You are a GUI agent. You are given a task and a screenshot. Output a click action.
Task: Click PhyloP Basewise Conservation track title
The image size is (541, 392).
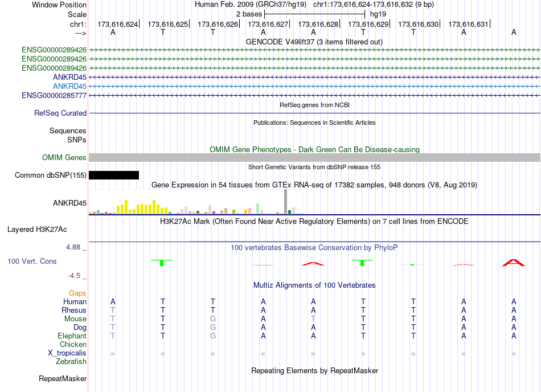(314, 248)
